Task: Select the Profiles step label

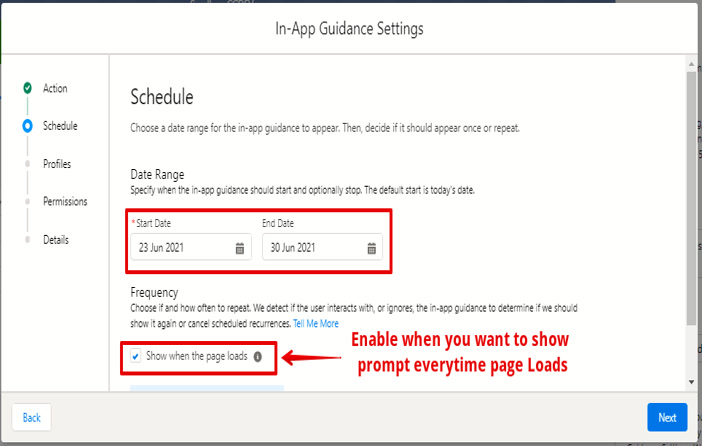Action: coord(57,164)
